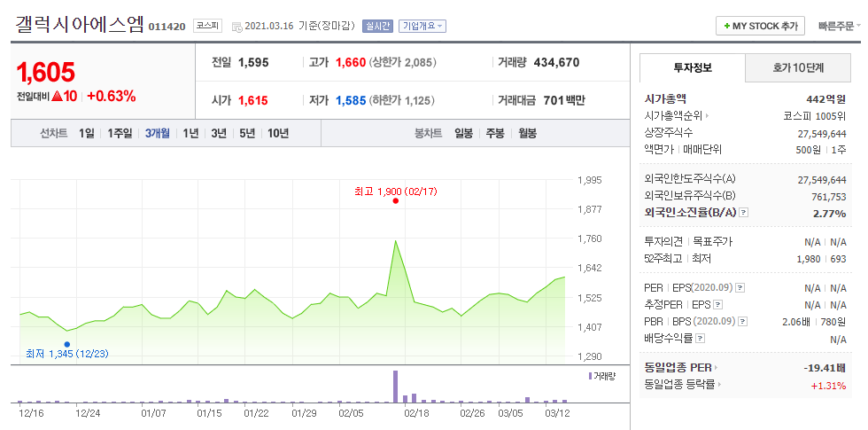Select 1일 line chart range
This screenshot has height=430, width=868.
[x=87, y=134]
